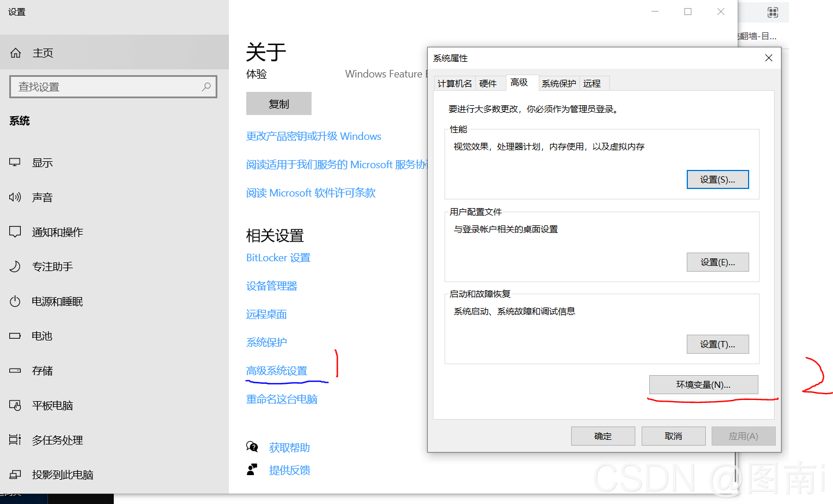Open Projecting to this PC icon
This screenshot has height=504, width=833.
pos(15,475)
